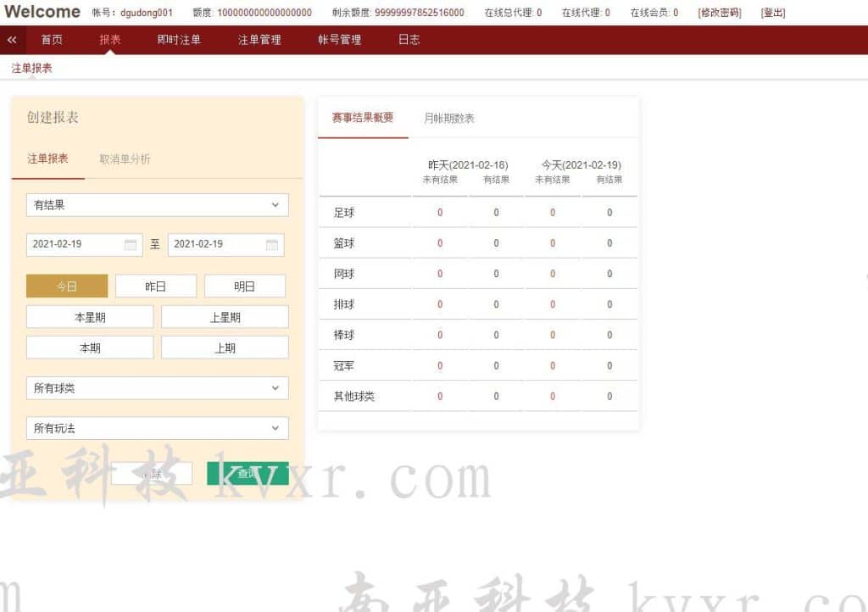Click 足球 yesterday 未有结果 red zero
The image size is (868, 612).
click(440, 213)
